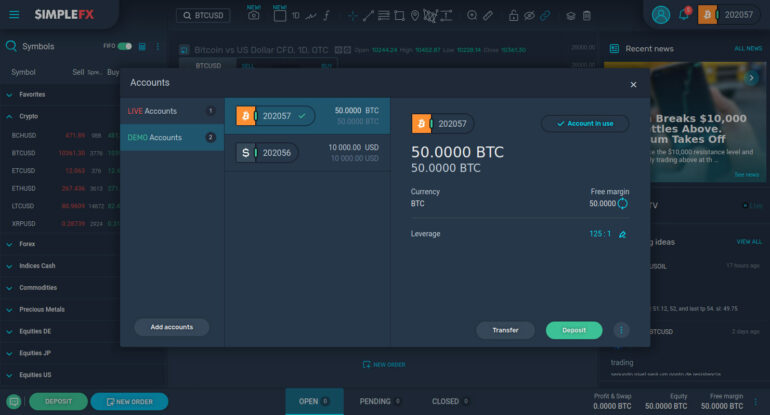Remove drawings with the trash icon
Viewport: 770px width, 415px height.
tap(586, 16)
